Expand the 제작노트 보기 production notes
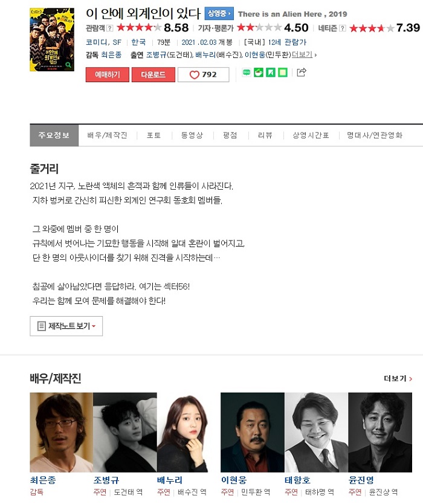Viewport: 423px width, 504px height. [x=66, y=326]
